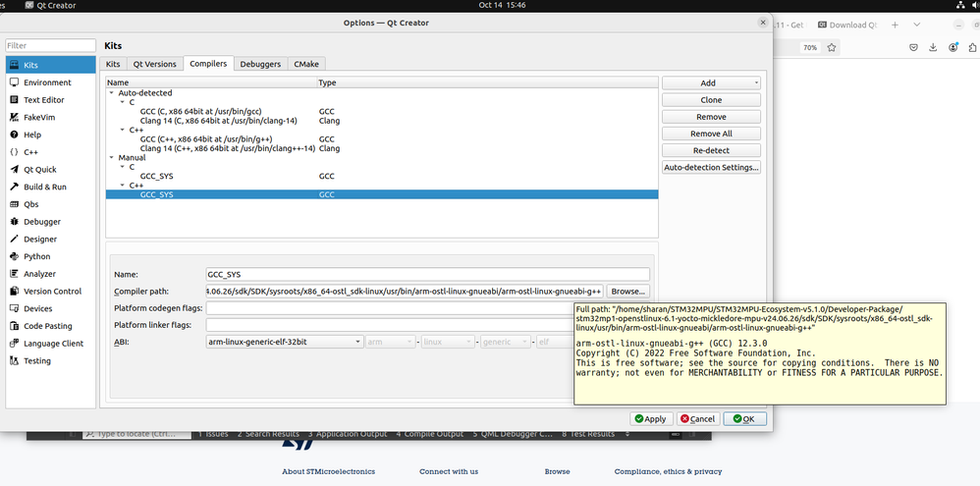Collapse the Auto-detected compilers group

(x=112, y=93)
